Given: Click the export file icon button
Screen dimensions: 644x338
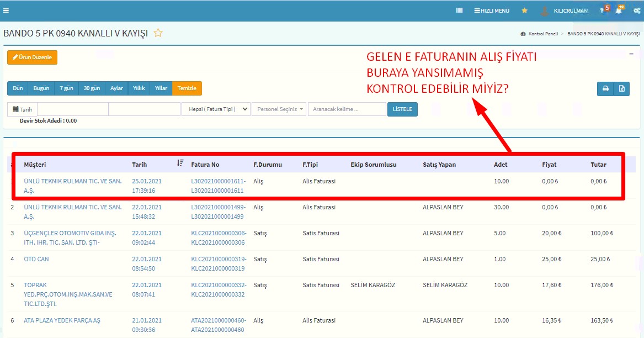Looking at the screenshot, I should pos(621,88).
